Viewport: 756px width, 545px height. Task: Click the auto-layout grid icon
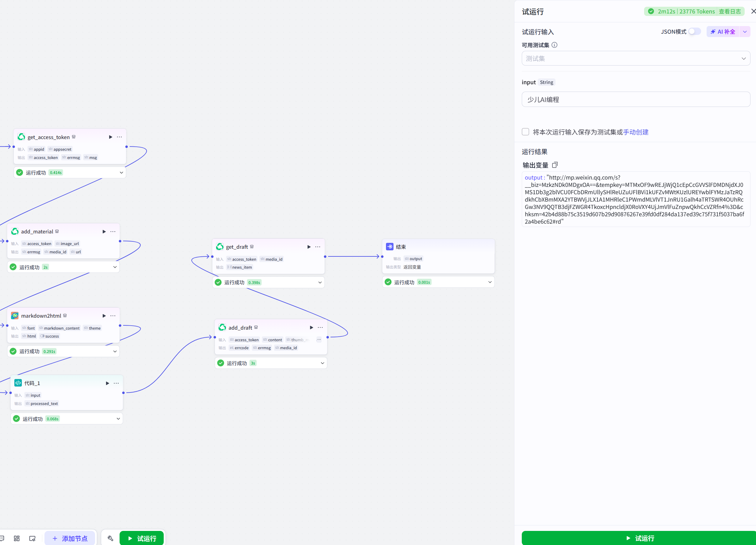point(17,538)
